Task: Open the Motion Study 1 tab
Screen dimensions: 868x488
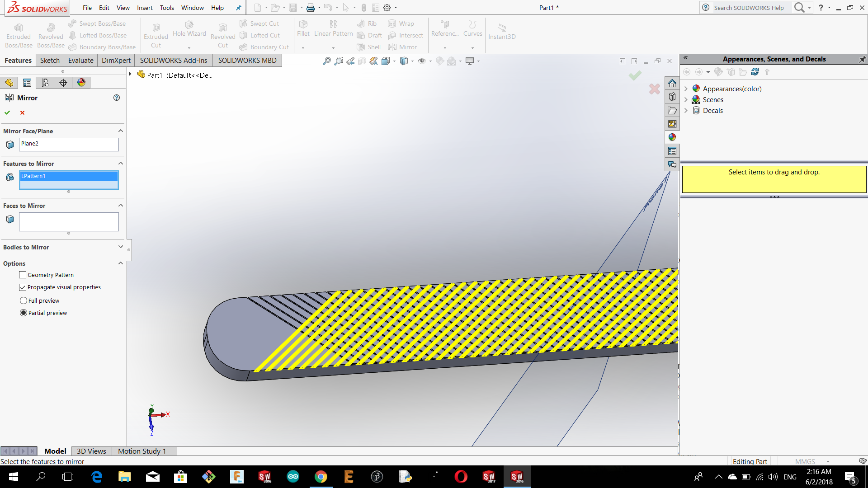Action: 142,451
